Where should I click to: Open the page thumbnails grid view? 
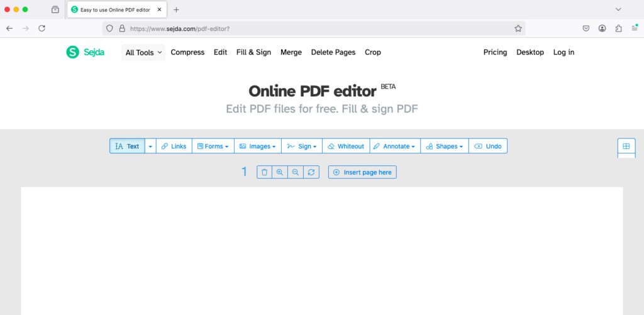(x=626, y=146)
